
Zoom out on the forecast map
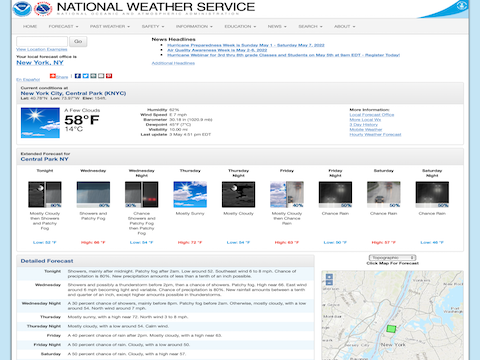click(x=329, y=283)
